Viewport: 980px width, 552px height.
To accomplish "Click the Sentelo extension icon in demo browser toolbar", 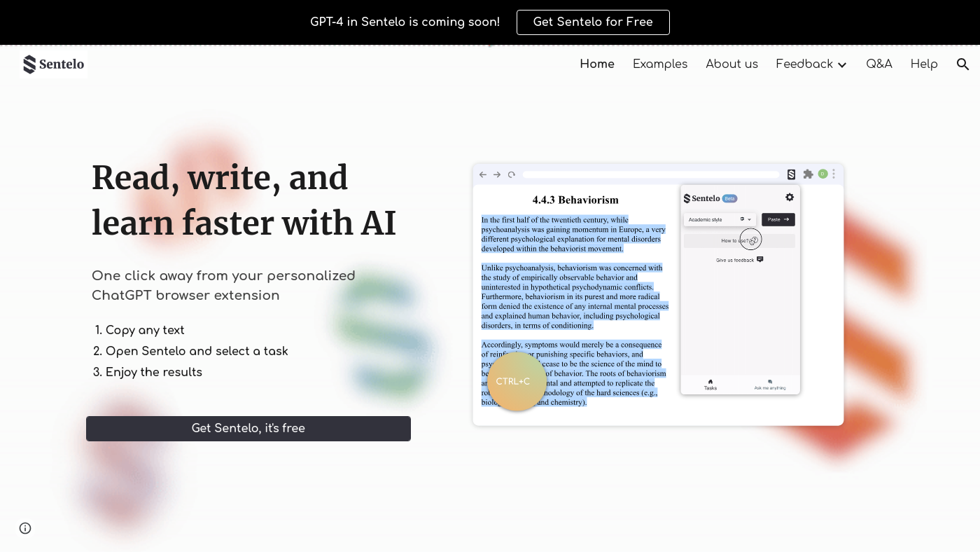I will click(791, 174).
